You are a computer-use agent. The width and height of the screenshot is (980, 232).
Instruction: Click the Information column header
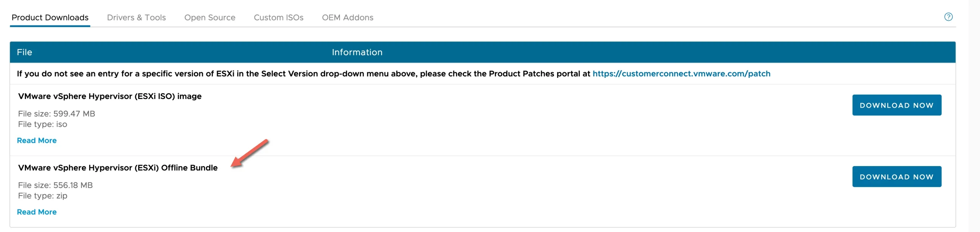[357, 52]
